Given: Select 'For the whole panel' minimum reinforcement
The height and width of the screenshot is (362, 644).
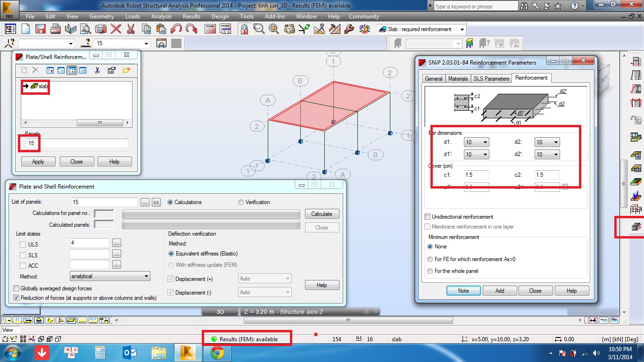Looking at the screenshot, I should click(430, 271).
